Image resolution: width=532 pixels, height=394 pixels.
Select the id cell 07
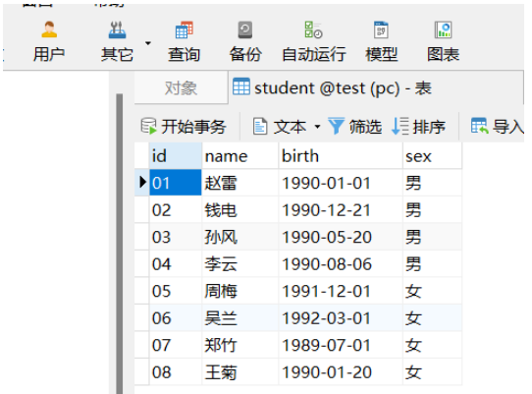click(x=176, y=345)
